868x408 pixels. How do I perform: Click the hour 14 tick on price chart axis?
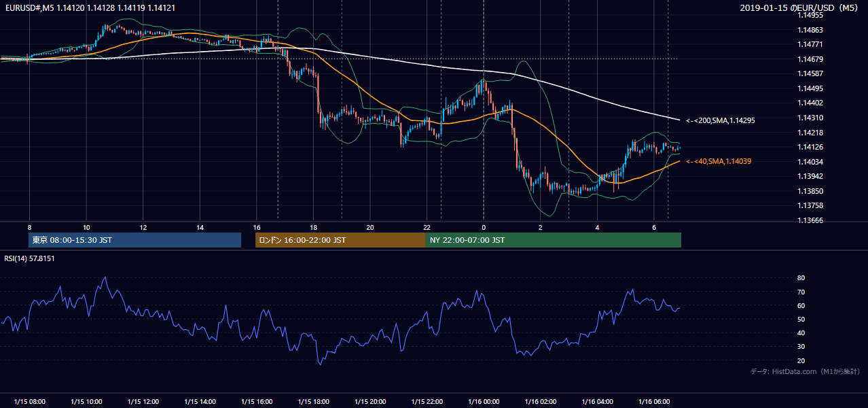(200, 227)
